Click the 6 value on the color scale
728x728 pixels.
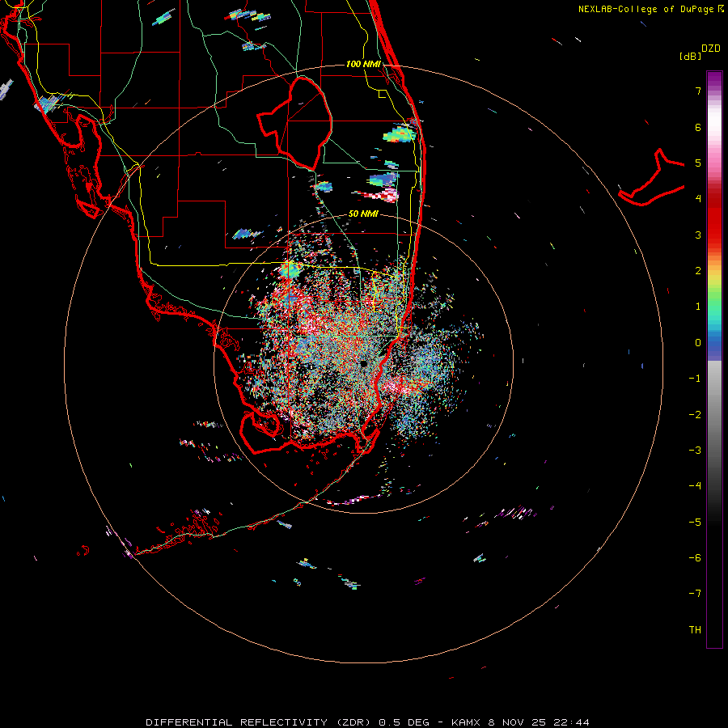point(698,127)
